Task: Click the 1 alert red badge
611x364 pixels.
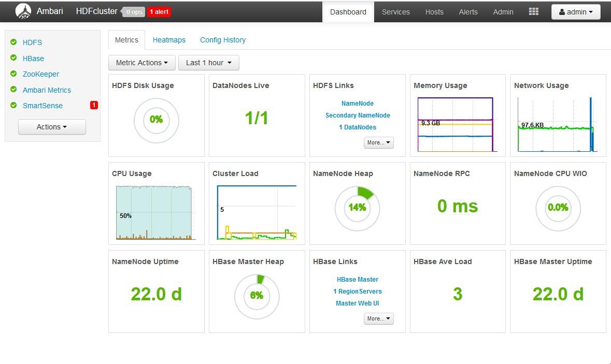Action: [x=159, y=12]
